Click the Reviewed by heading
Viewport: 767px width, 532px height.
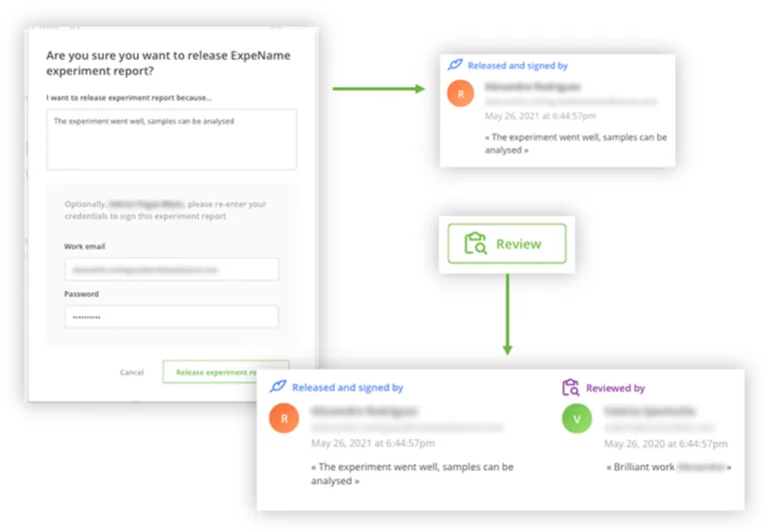click(615, 388)
